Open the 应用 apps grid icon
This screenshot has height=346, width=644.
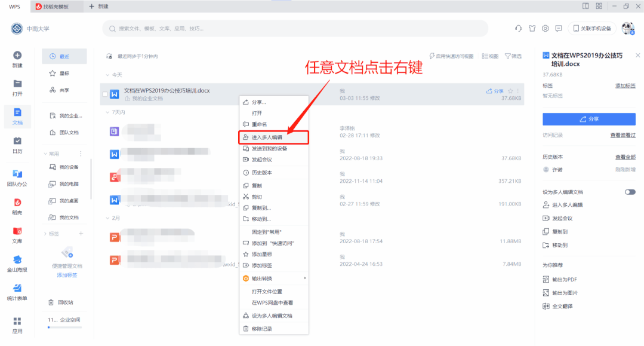[17, 321]
